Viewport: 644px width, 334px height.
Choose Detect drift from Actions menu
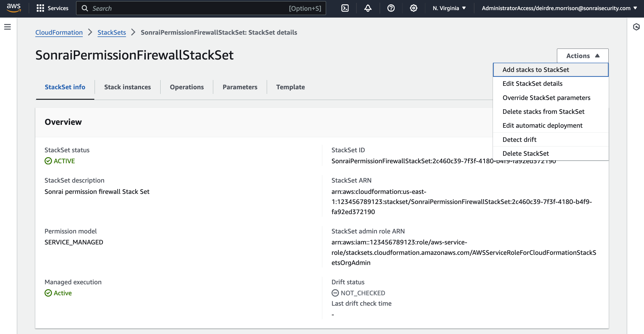coord(551,140)
